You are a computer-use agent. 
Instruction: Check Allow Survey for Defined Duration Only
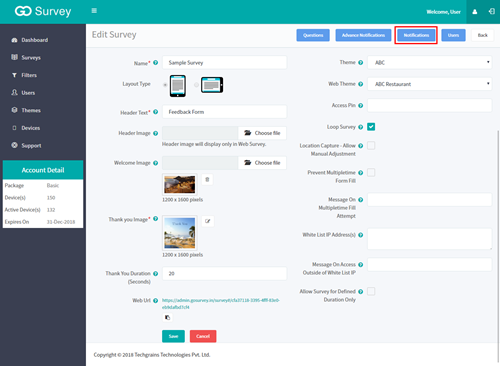pos(371,291)
